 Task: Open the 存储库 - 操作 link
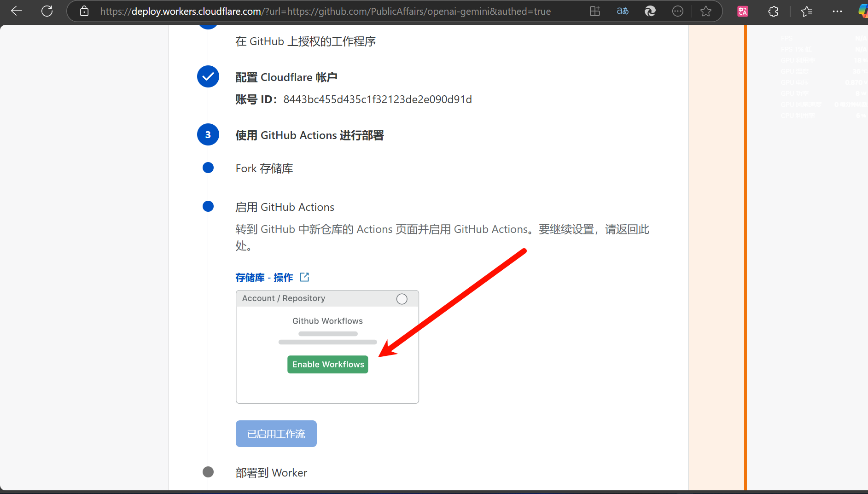tap(264, 278)
